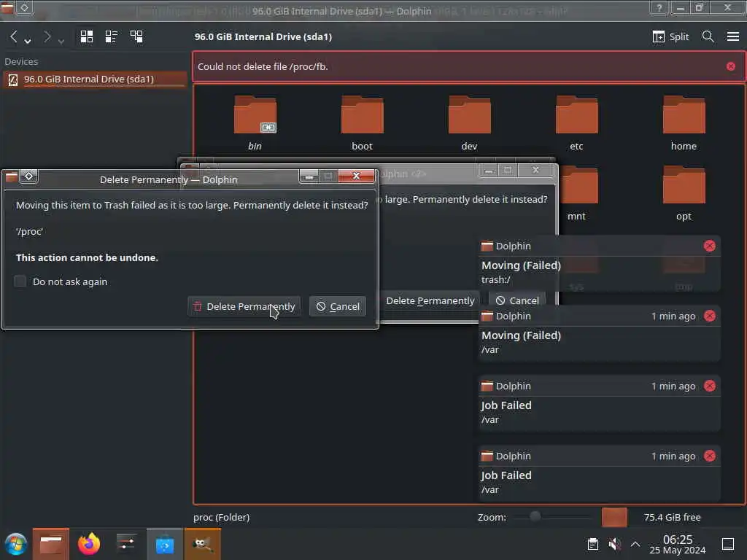
Task: Switch to Icons view mode
Action: pos(87,36)
